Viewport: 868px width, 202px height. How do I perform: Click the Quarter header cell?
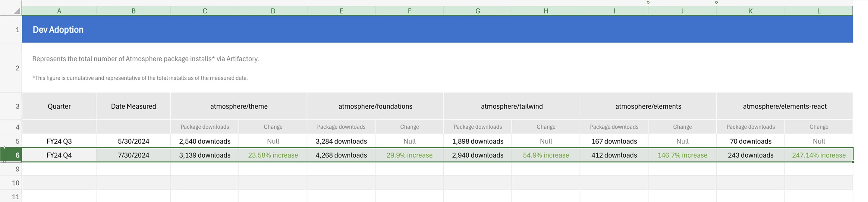tap(59, 106)
